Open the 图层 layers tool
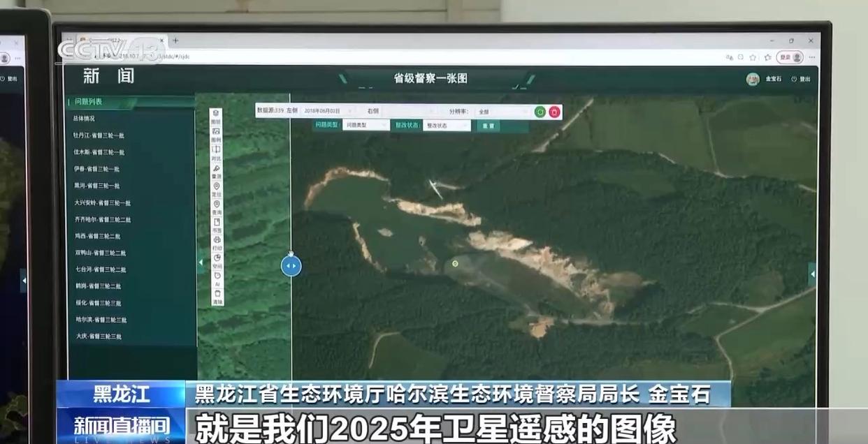The width and height of the screenshot is (868, 444). coord(216,116)
